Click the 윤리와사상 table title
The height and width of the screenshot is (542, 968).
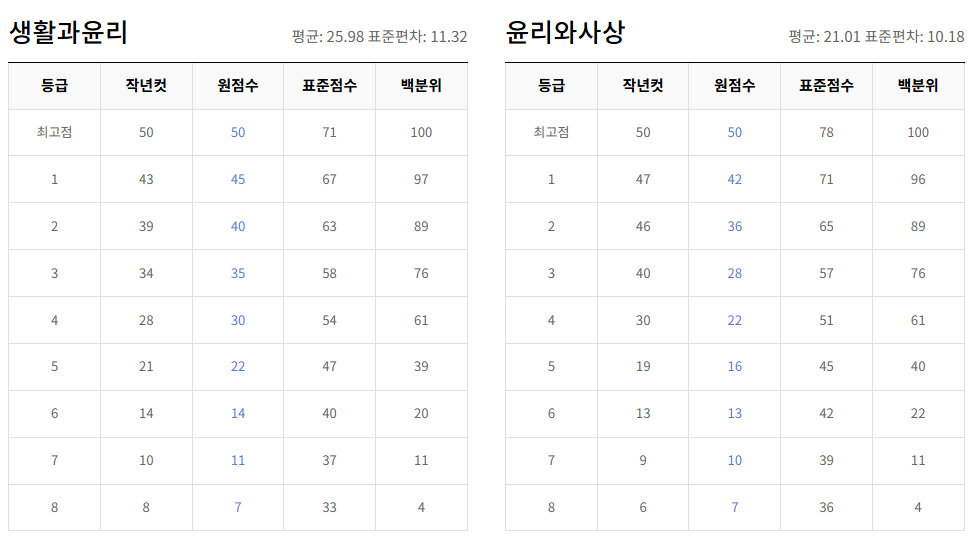(x=565, y=32)
